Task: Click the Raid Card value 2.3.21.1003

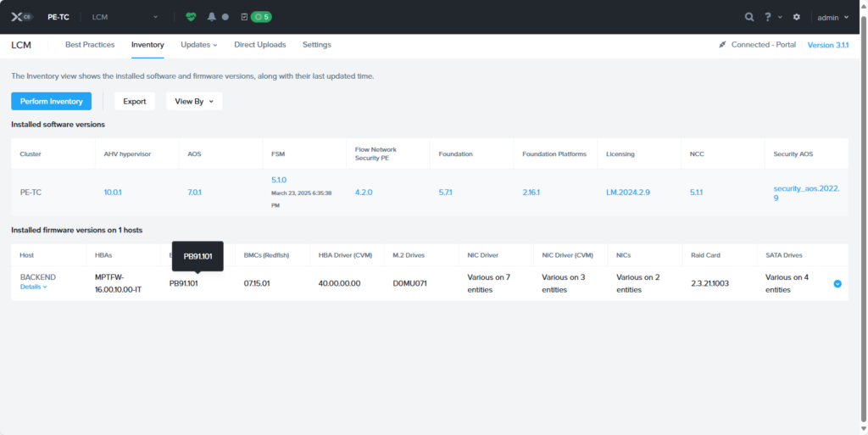Action: (x=709, y=283)
